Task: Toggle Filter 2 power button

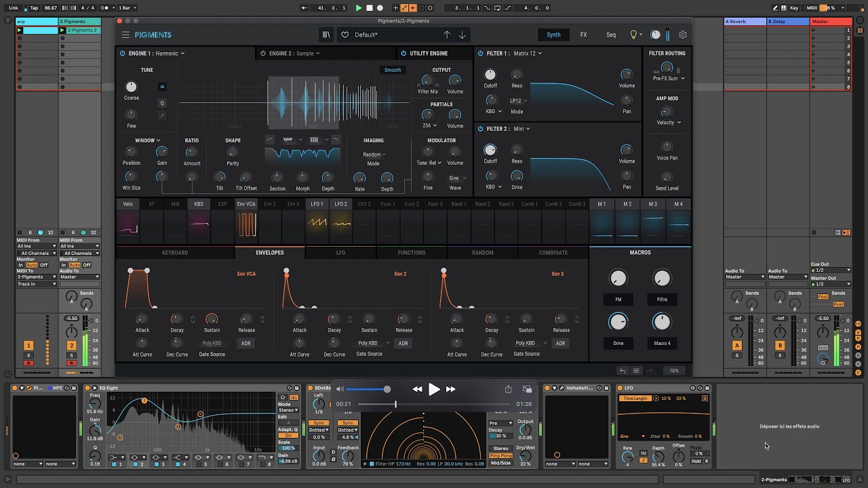Action: point(481,129)
